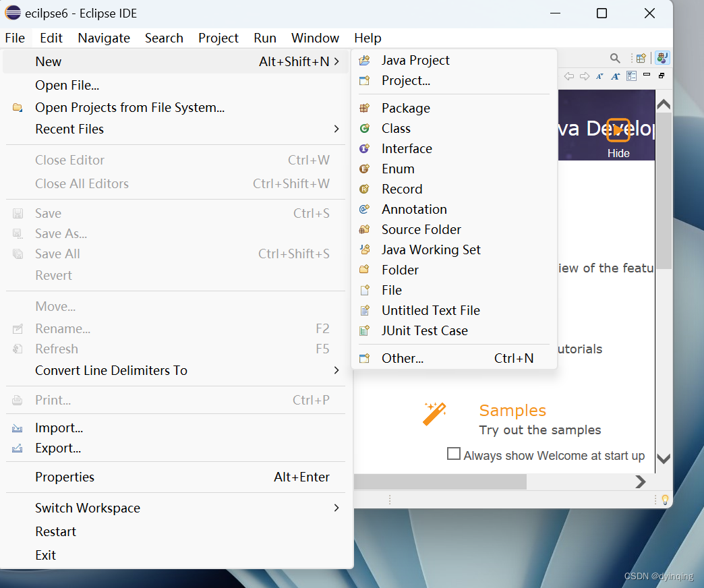Choose Export... from the File menu
Viewport: 704px width, 588px height.
pos(175,448)
